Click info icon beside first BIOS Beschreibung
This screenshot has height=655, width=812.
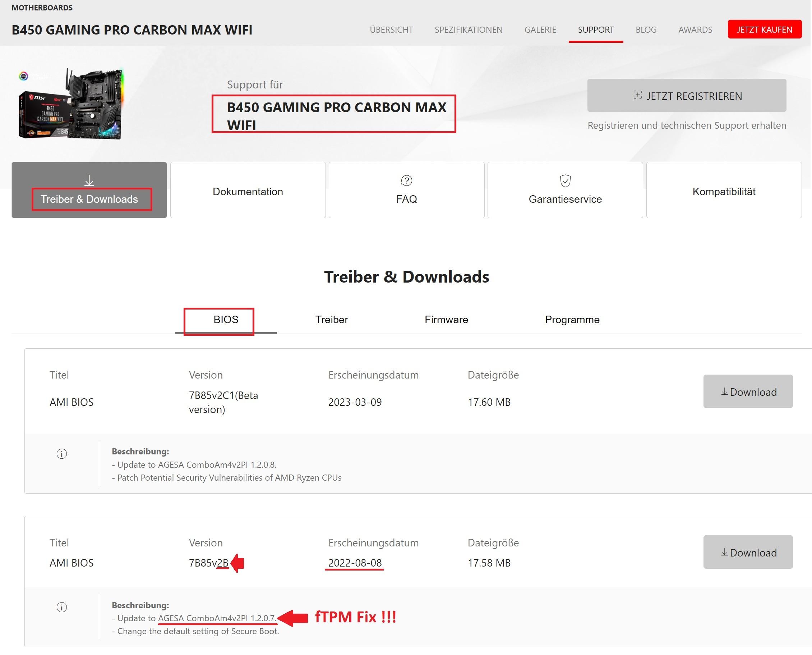62,454
